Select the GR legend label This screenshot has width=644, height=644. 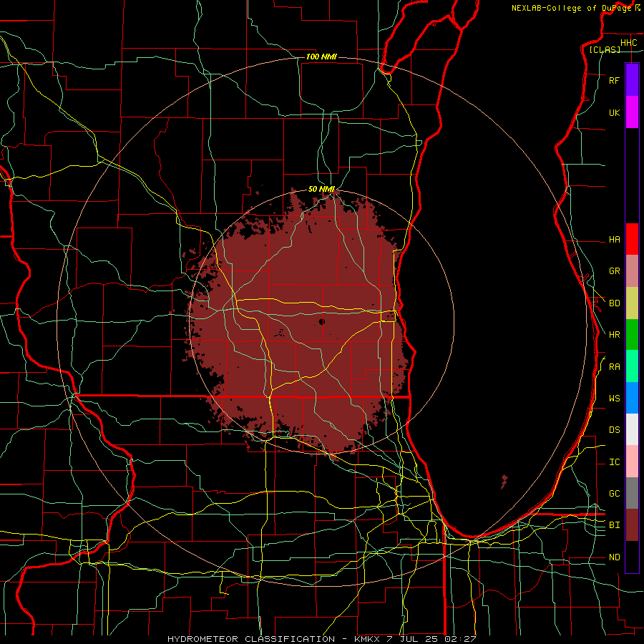[x=614, y=271]
